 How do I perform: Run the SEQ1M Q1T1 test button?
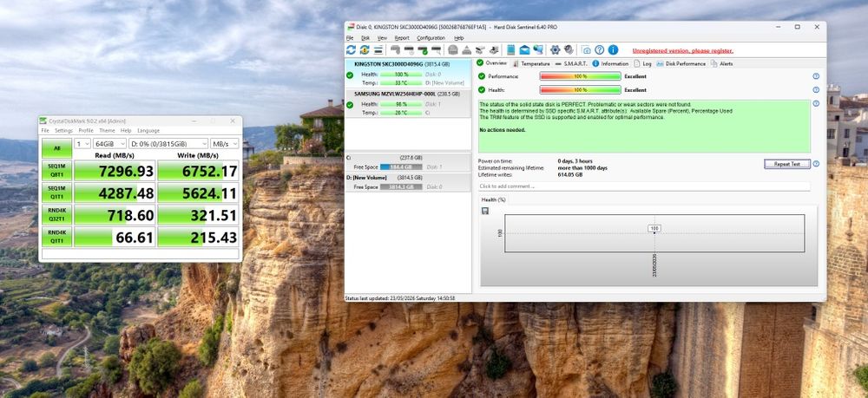(56, 192)
